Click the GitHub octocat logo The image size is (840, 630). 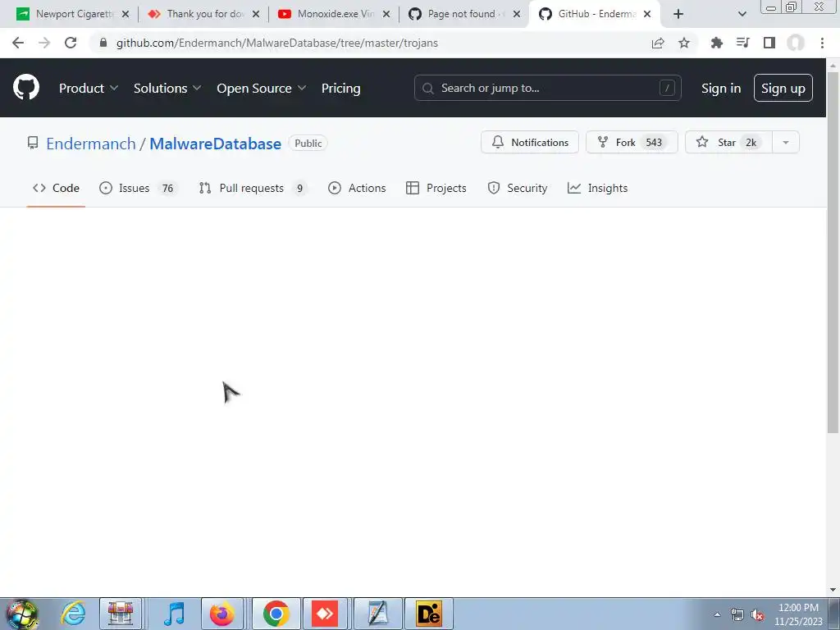25,87
